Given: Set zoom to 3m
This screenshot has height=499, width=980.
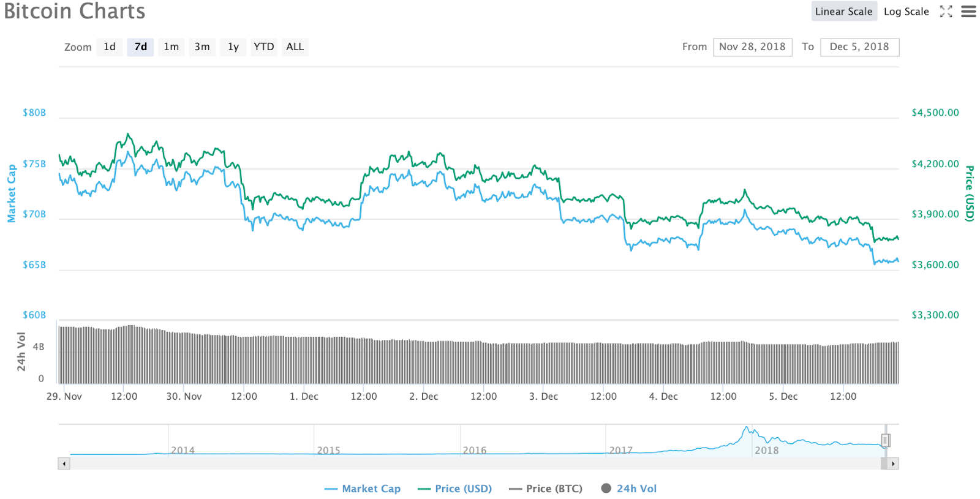Looking at the screenshot, I should 202,47.
